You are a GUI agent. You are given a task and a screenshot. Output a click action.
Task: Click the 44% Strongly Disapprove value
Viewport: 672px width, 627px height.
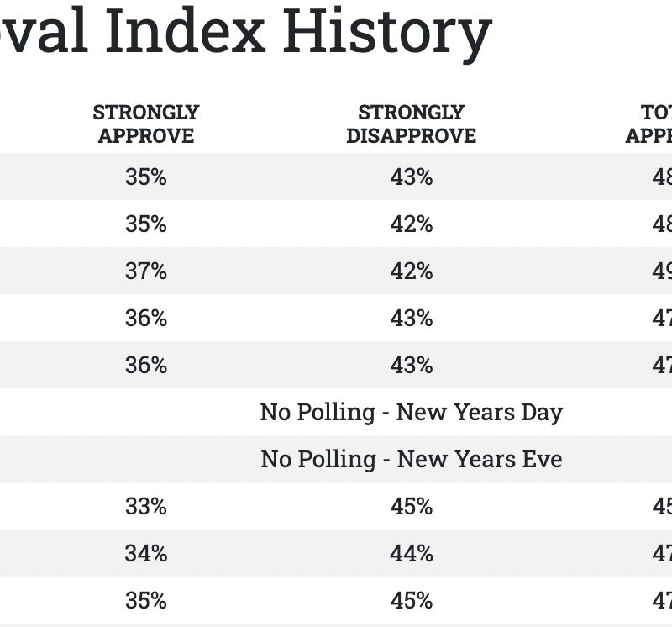tap(411, 554)
